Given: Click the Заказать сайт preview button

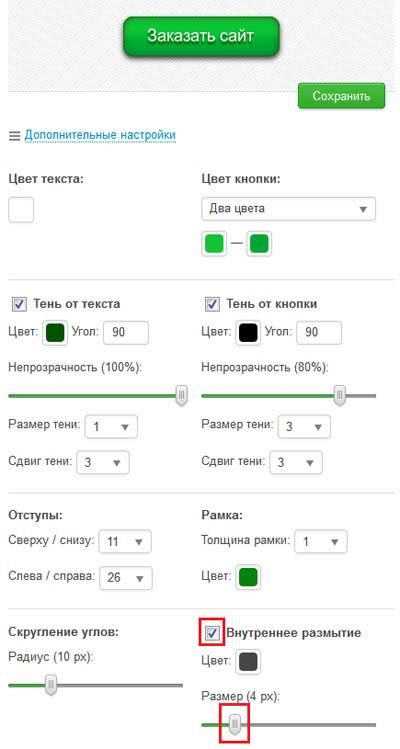Looking at the screenshot, I should click(201, 36).
